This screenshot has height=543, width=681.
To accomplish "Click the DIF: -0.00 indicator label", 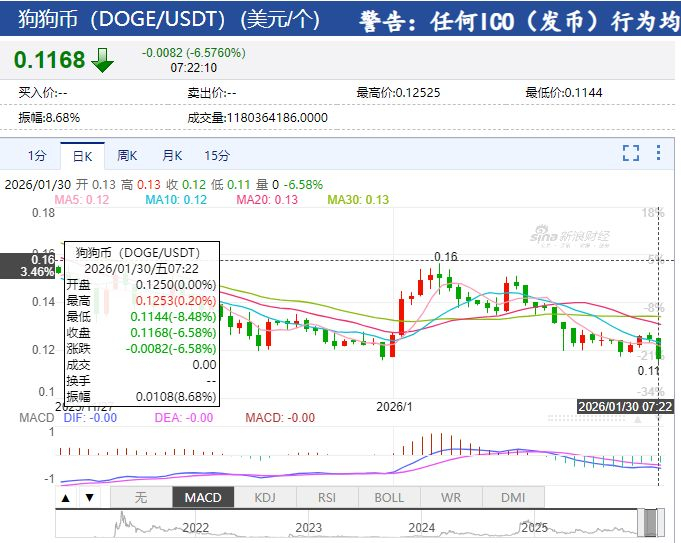I will pyautogui.click(x=90, y=418).
